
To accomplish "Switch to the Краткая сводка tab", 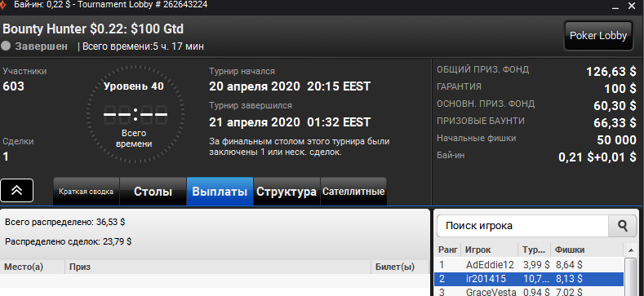I will [87, 192].
